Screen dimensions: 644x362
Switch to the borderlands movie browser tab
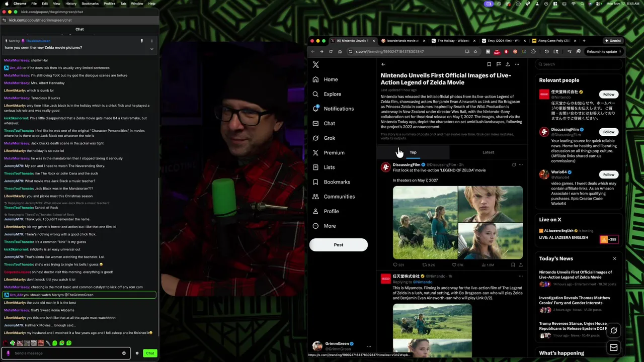click(x=403, y=41)
